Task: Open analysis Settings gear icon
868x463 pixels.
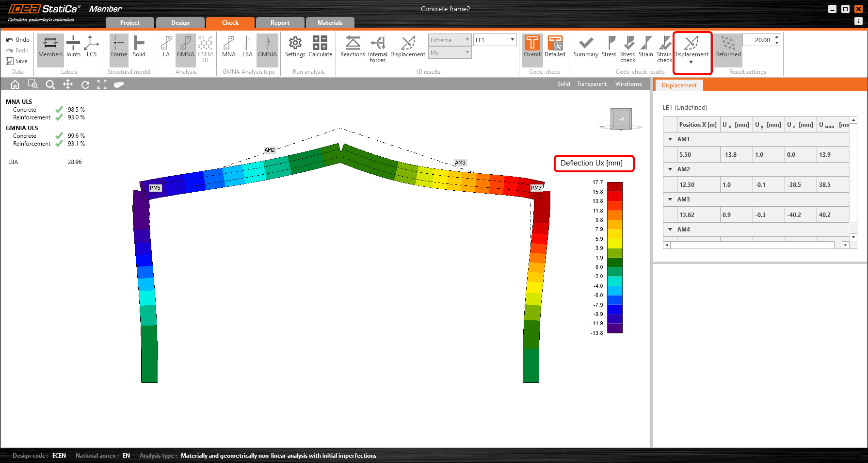Action: point(295,47)
